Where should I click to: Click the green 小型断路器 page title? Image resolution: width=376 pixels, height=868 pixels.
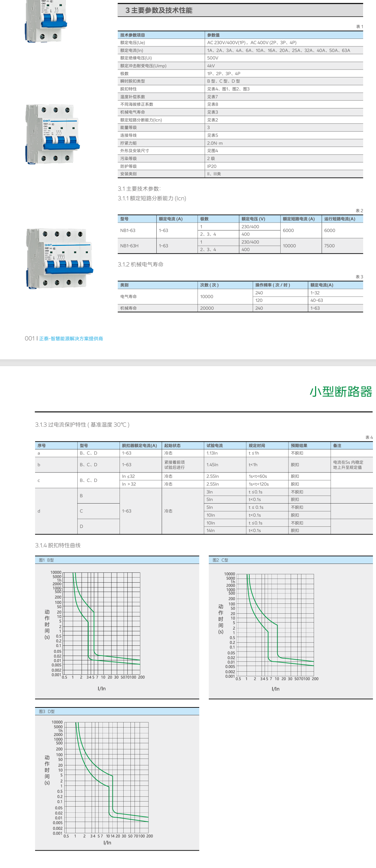coord(341,392)
